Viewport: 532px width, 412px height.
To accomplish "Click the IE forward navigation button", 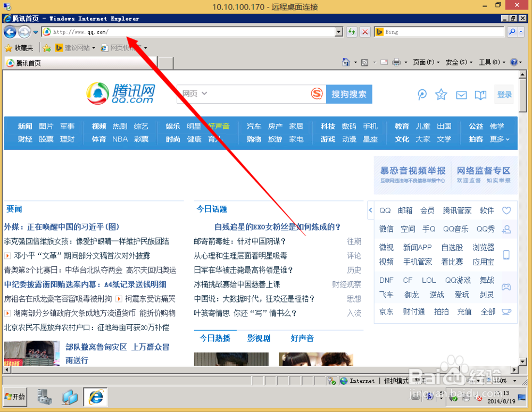I will pos(24,32).
